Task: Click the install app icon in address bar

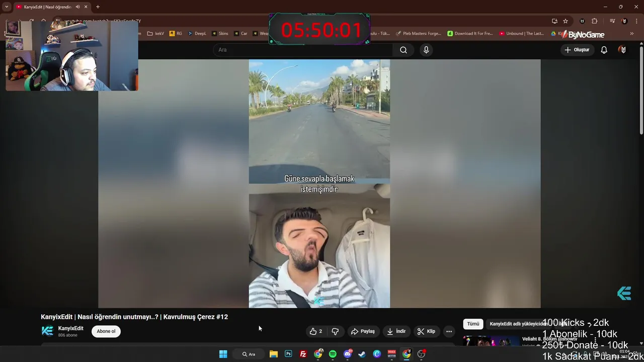Action: pyautogui.click(x=554, y=21)
